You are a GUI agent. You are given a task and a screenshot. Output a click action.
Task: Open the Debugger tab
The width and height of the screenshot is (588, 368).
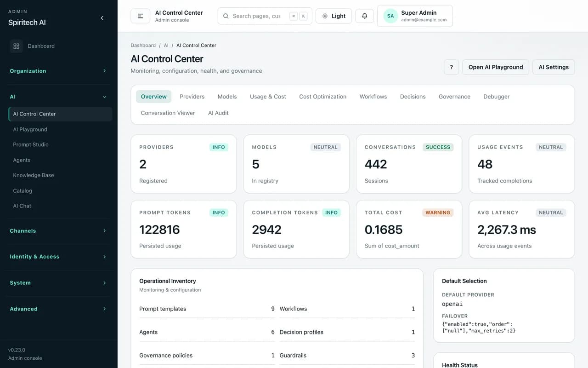(x=497, y=97)
